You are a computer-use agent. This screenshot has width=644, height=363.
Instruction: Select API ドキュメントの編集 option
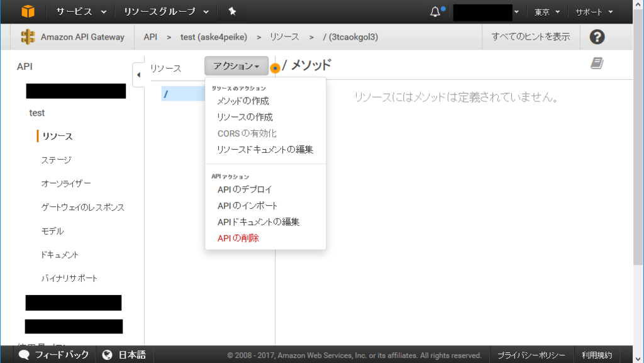(258, 222)
